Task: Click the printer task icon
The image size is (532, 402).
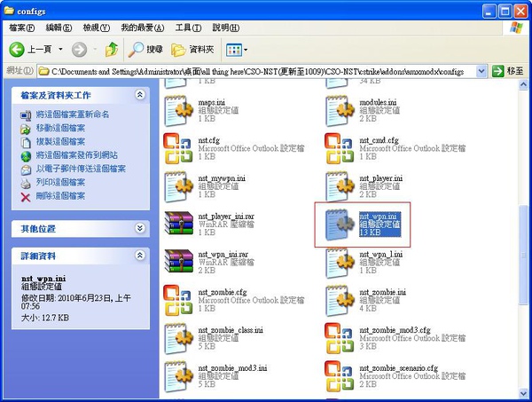Action: [26, 184]
